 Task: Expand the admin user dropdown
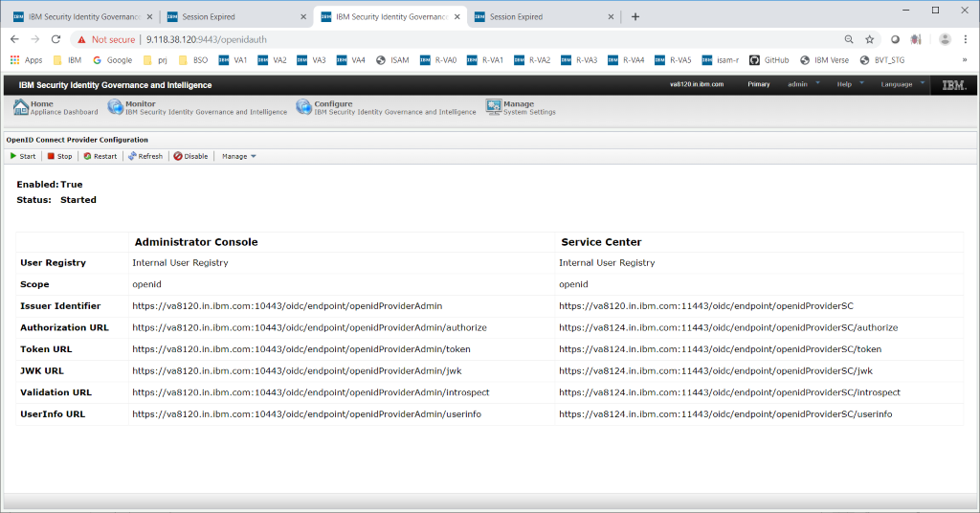tap(803, 83)
